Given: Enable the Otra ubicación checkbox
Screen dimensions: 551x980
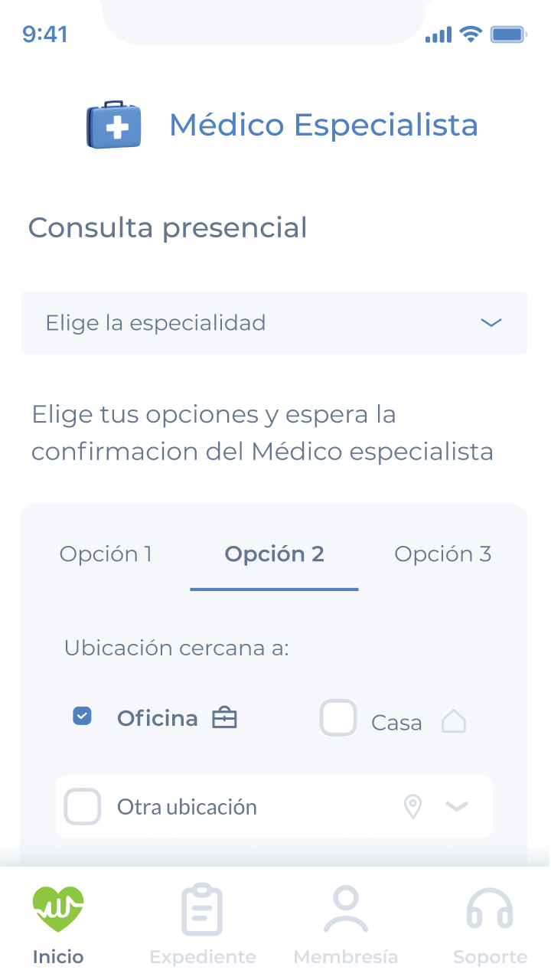Looking at the screenshot, I should click(x=83, y=806).
